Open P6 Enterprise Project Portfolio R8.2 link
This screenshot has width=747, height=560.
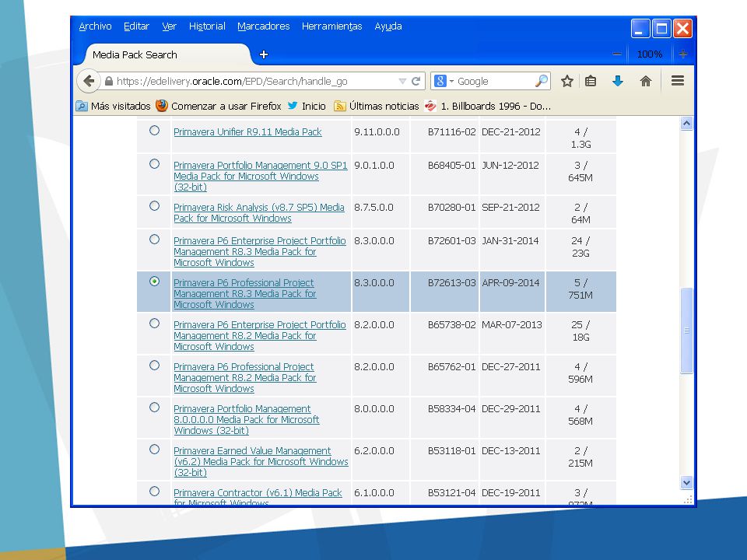tap(260, 336)
